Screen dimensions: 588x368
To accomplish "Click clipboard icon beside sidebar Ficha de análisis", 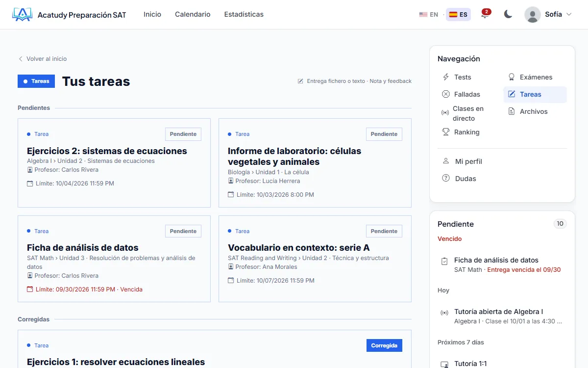I will click(444, 262).
